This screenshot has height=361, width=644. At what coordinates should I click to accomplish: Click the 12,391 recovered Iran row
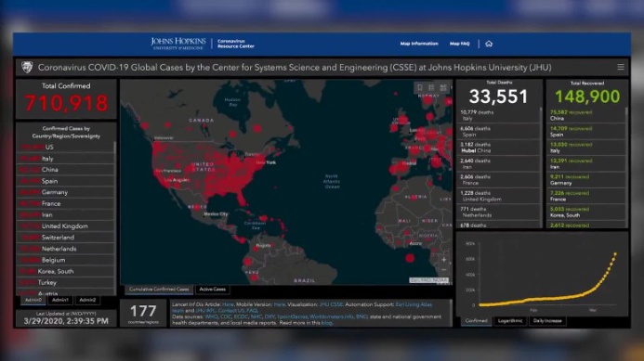click(585, 163)
